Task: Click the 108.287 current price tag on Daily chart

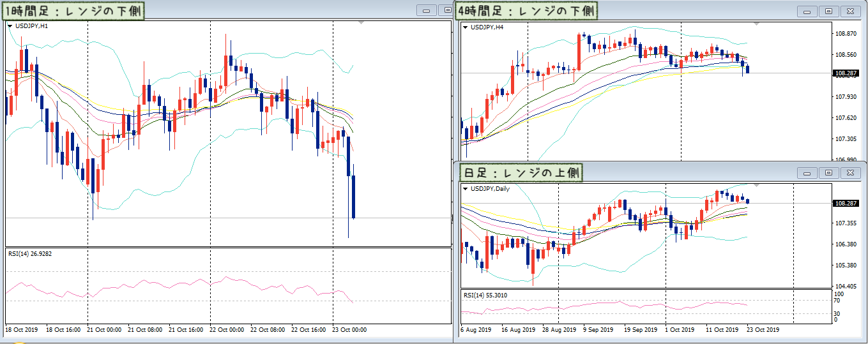Action: [x=846, y=203]
